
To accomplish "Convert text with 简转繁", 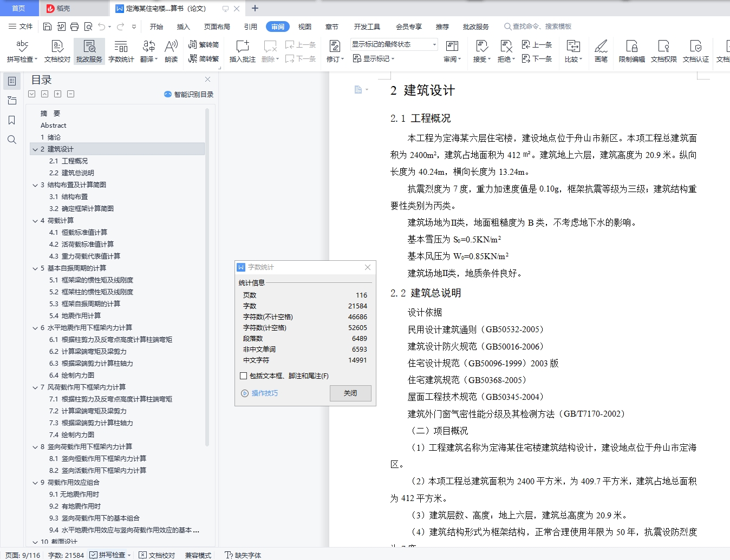I will click(204, 58).
